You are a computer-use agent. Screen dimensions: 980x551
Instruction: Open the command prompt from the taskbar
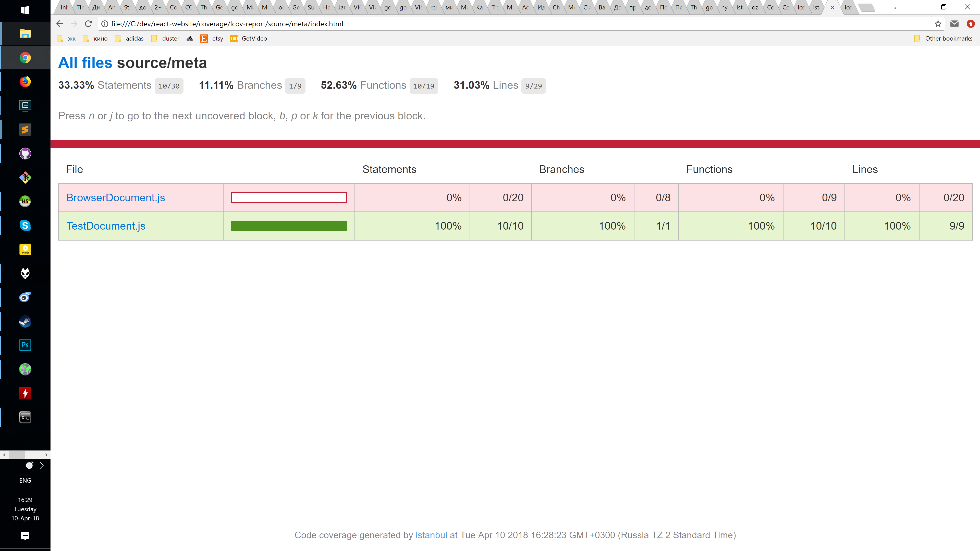(25, 417)
